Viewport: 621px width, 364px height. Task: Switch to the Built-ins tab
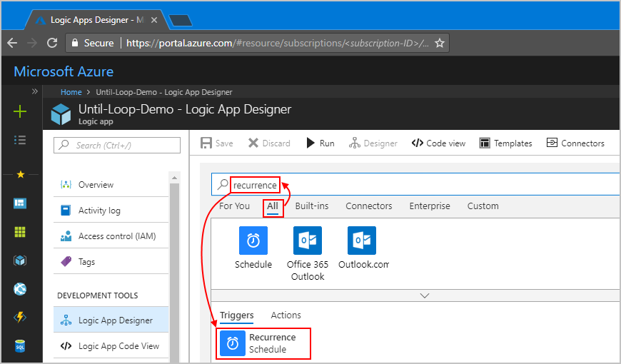coord(312,206)
